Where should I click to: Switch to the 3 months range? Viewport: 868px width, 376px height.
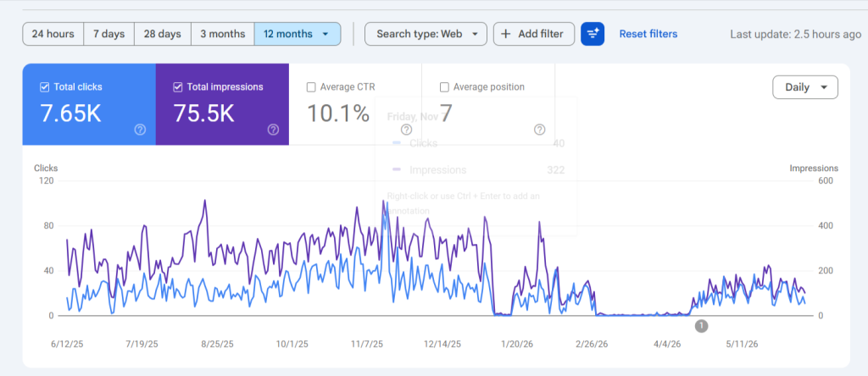tap(223, 34)
